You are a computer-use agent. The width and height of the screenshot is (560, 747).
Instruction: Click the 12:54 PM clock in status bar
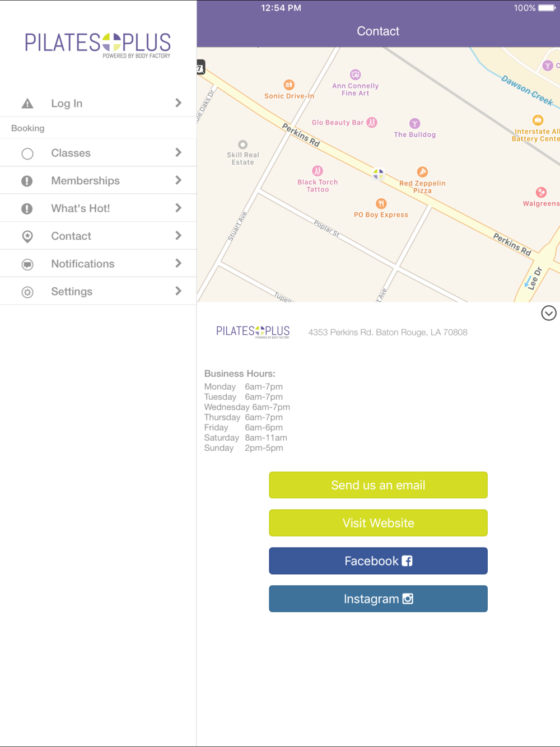(281, 8)
